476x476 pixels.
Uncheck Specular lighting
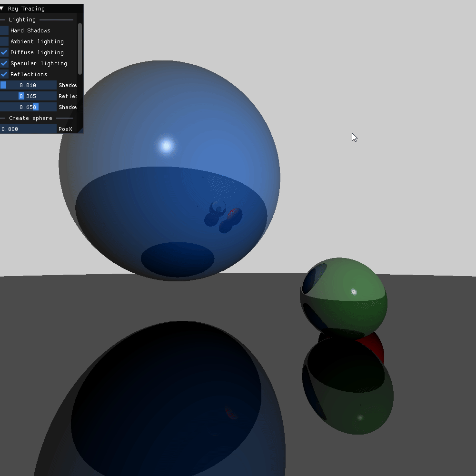click(4, 63)
